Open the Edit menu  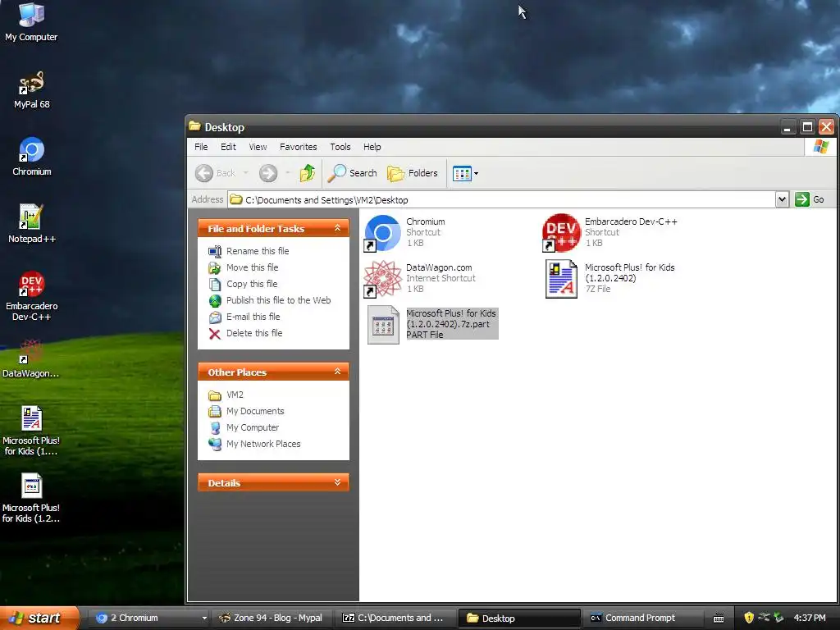(228, 147)
